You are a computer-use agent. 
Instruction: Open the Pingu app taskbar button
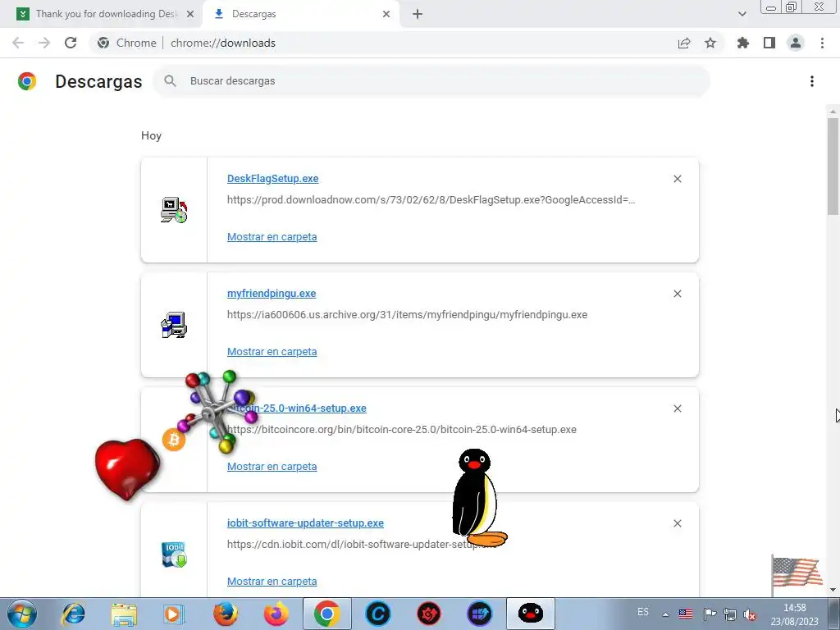click(531, 614)
